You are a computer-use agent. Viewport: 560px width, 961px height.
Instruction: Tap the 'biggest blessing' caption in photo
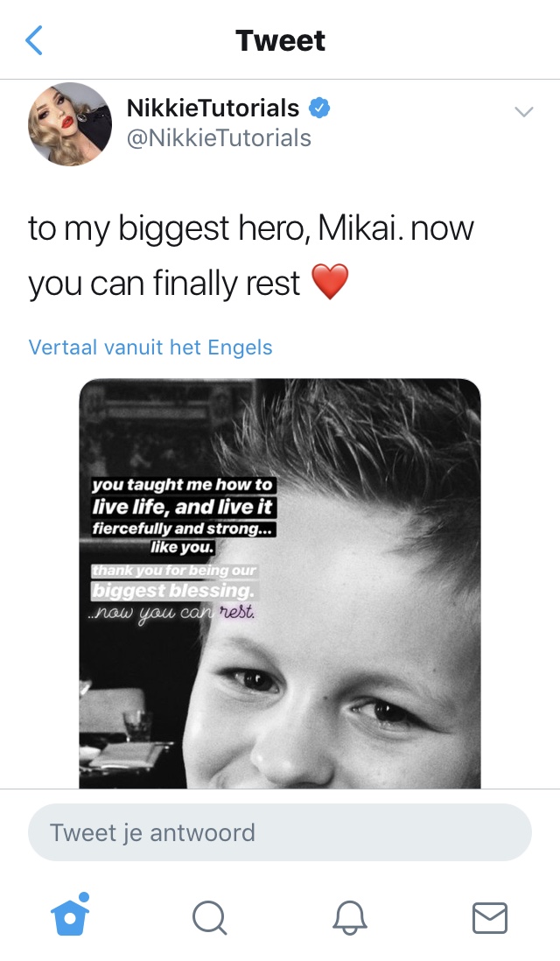coord(172,591)
